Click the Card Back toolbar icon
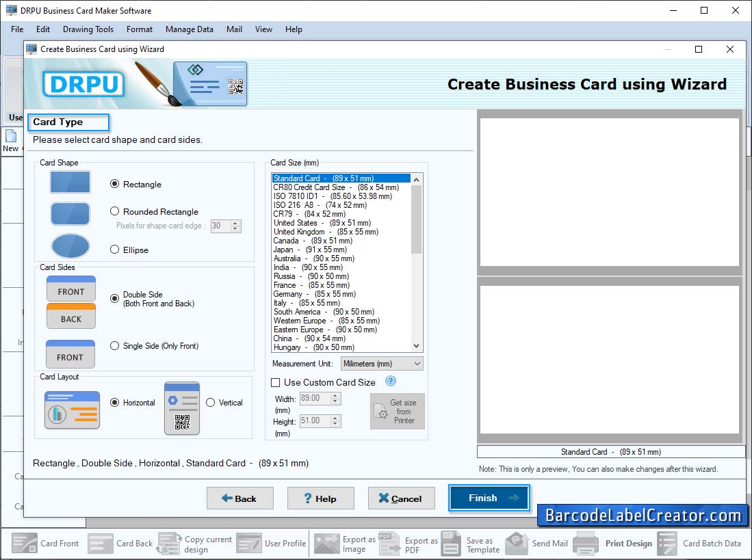This screenshot has height=560, width=752. click(x=101, y=543)
